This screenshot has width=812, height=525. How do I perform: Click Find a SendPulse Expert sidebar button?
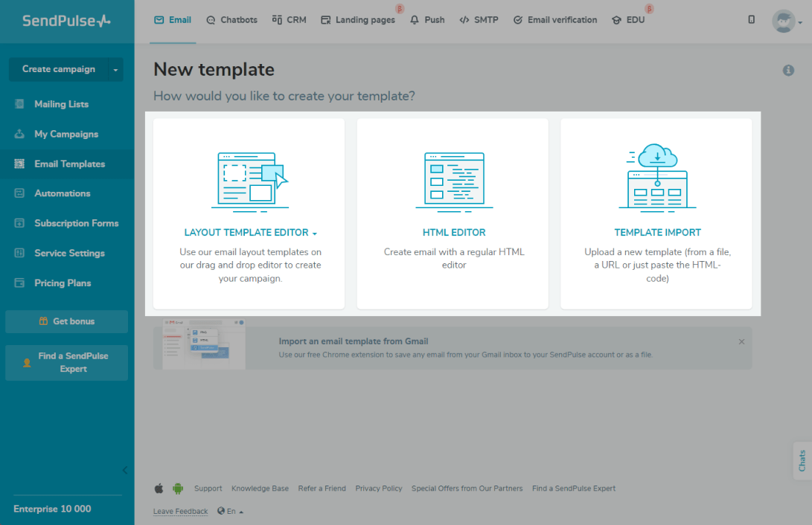point(66,363)
